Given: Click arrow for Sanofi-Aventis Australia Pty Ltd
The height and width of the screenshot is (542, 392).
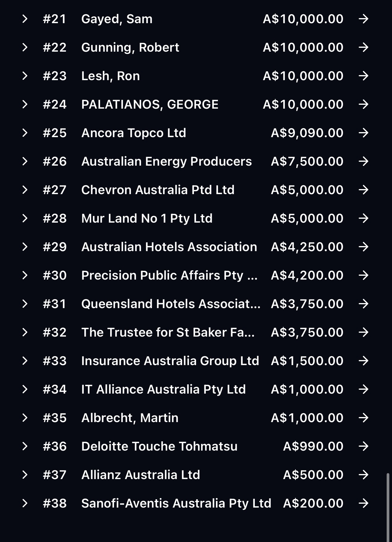Looking at the screenshot, I should pos(363,503).
